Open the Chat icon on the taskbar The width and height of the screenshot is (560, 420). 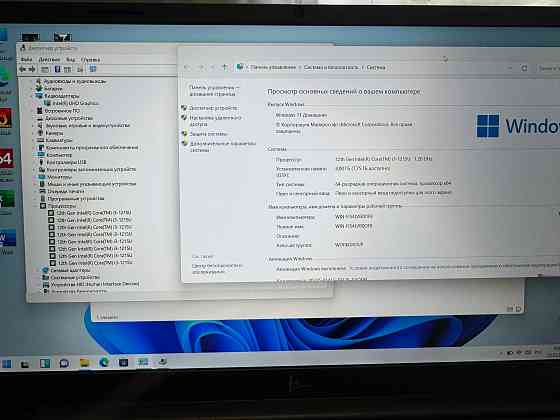64,364
